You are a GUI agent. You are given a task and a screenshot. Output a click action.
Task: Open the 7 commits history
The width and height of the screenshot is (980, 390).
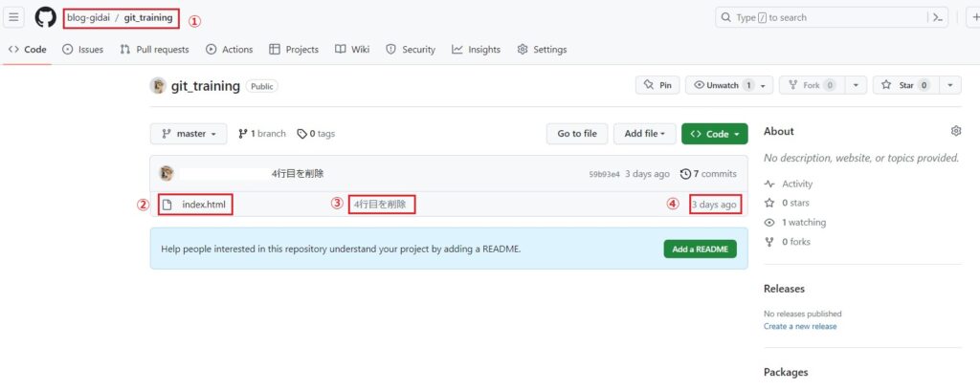(708, 174)
